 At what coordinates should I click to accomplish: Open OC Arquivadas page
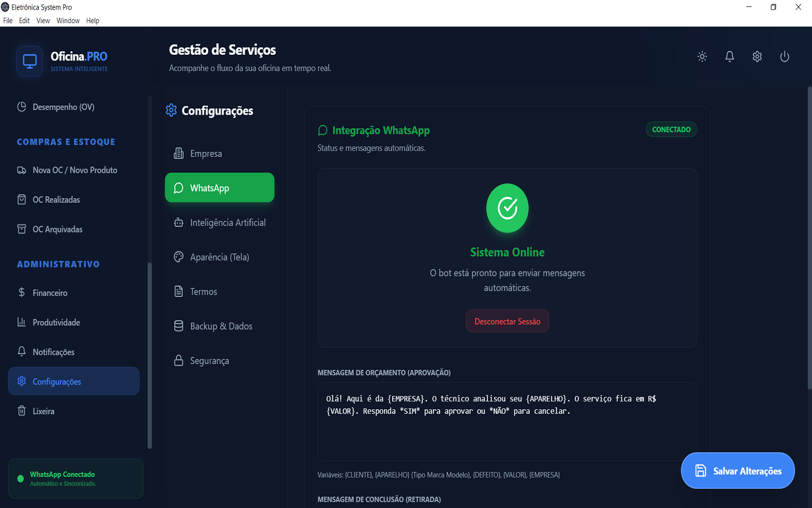pos(74,229)
